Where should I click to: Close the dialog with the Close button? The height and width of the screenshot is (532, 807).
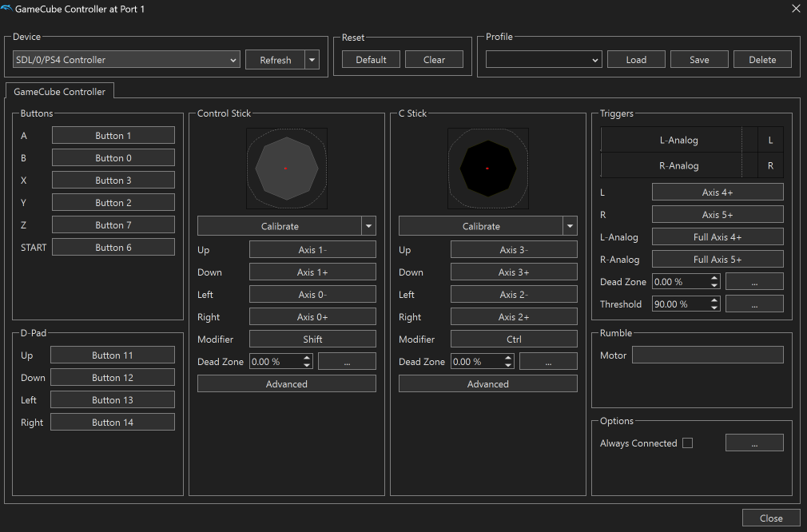771,518
